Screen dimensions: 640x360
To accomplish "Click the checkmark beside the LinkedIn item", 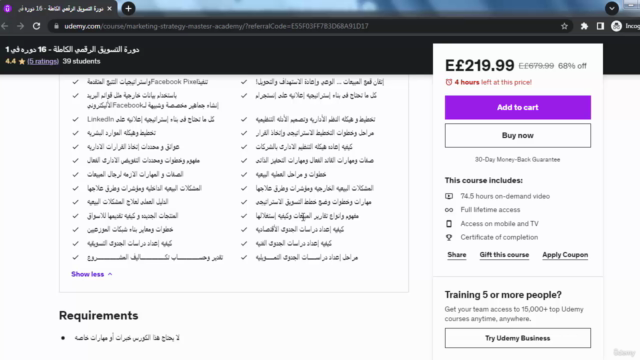I will (76, 119).
